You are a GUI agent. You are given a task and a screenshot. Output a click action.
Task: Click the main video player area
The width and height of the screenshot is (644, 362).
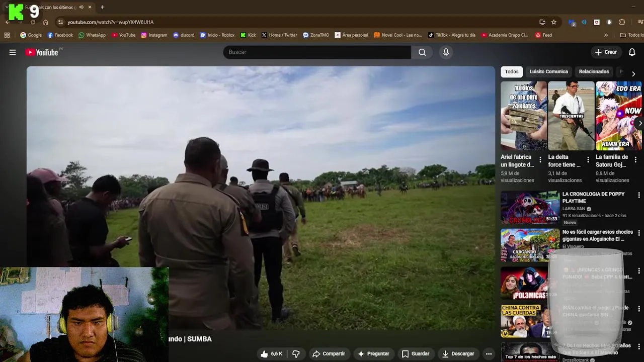(x=261, y=198)
